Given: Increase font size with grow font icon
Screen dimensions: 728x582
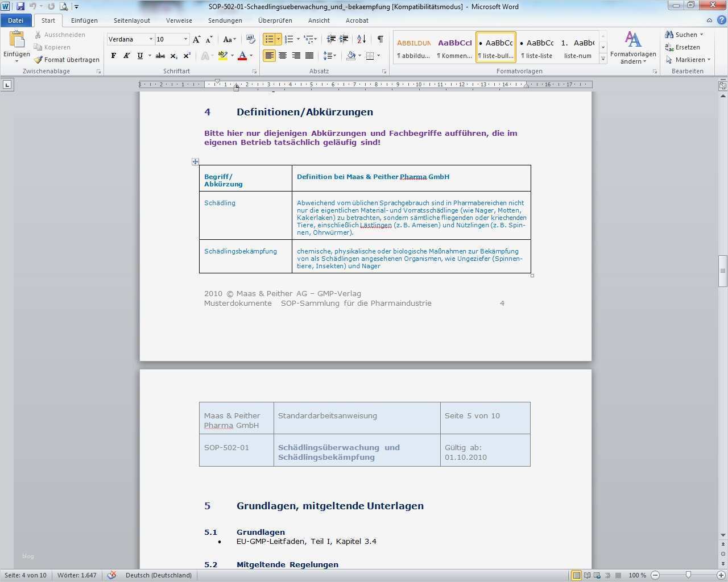Looking at the screenshot, I should [197, 39].
